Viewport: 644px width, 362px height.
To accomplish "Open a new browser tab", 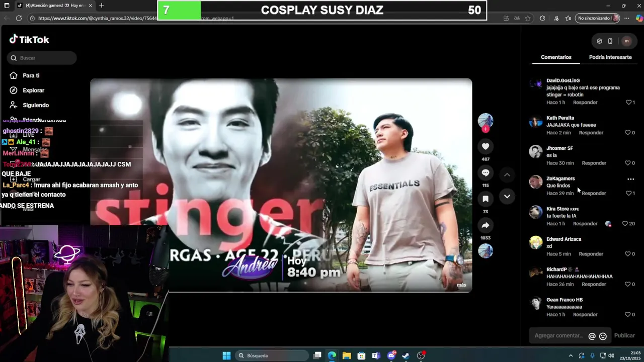I will point(102,6).
